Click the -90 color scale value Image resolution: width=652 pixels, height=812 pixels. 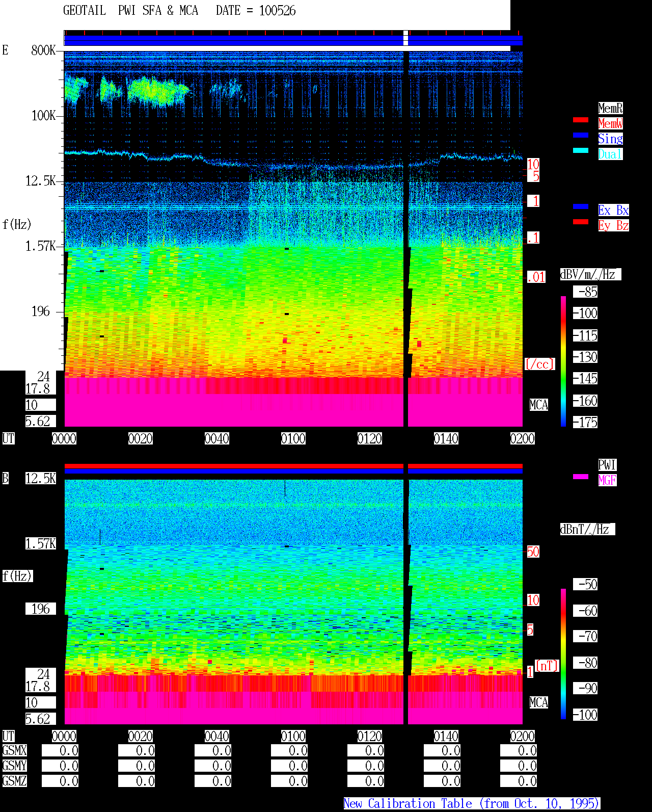coord(585,688)
